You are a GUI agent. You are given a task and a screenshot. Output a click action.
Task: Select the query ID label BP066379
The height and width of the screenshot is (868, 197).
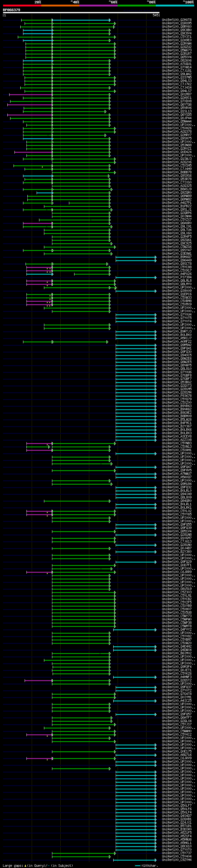pyautogui.click(x=11, y=10)
